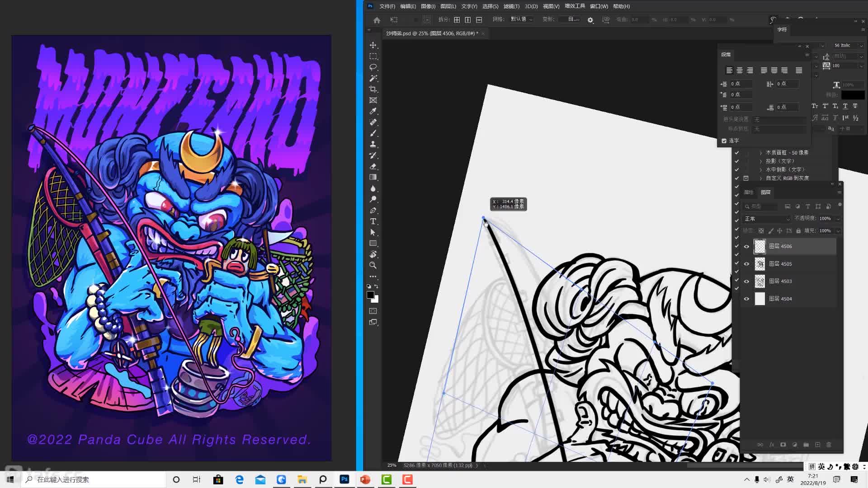Select the Clone Stamp tool
Screen dimensions: 868x488
(x=373, y=144)
